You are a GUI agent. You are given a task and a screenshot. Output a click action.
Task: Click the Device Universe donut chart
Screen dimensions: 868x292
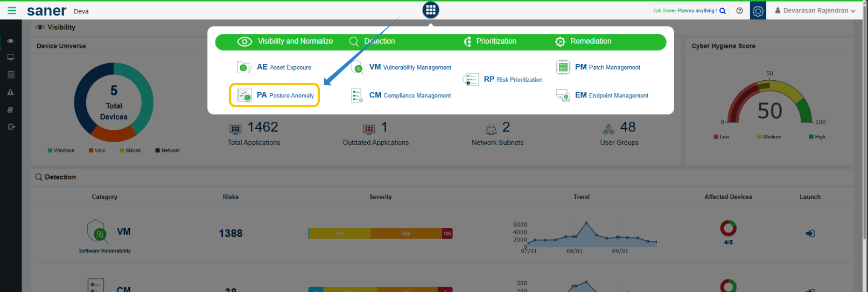114,102
